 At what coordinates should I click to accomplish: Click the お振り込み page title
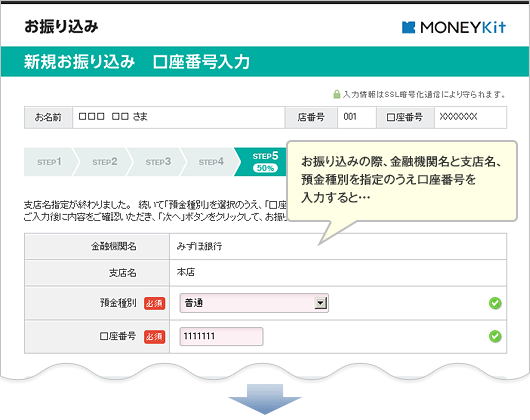click(61, 26)
